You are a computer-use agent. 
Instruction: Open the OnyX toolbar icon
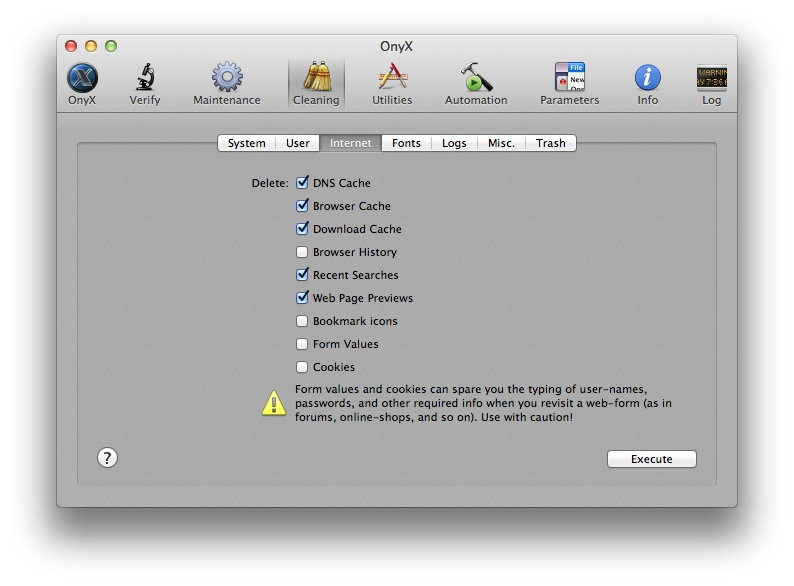(82, 84)
